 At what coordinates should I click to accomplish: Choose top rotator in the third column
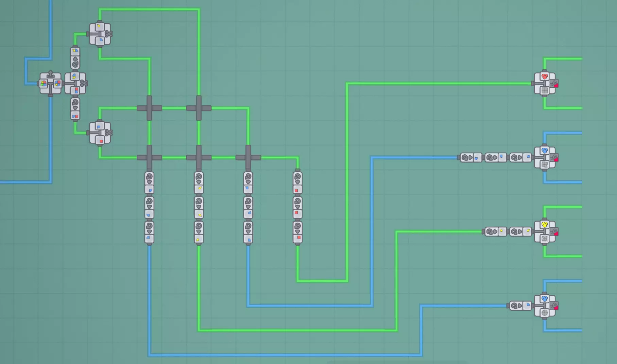pyautogui.click(x=248, y=183)
